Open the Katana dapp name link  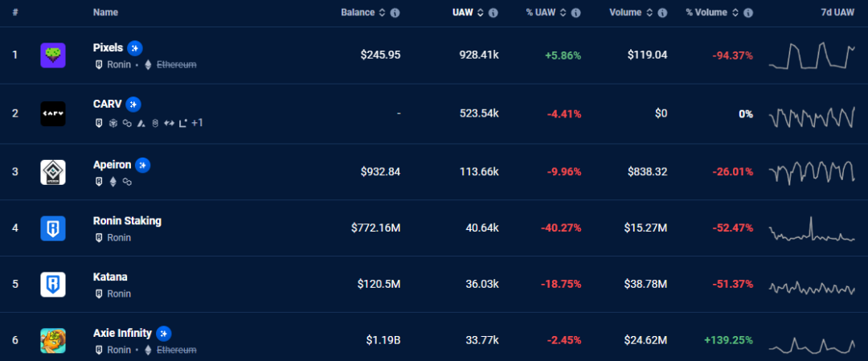coord(110,277)
